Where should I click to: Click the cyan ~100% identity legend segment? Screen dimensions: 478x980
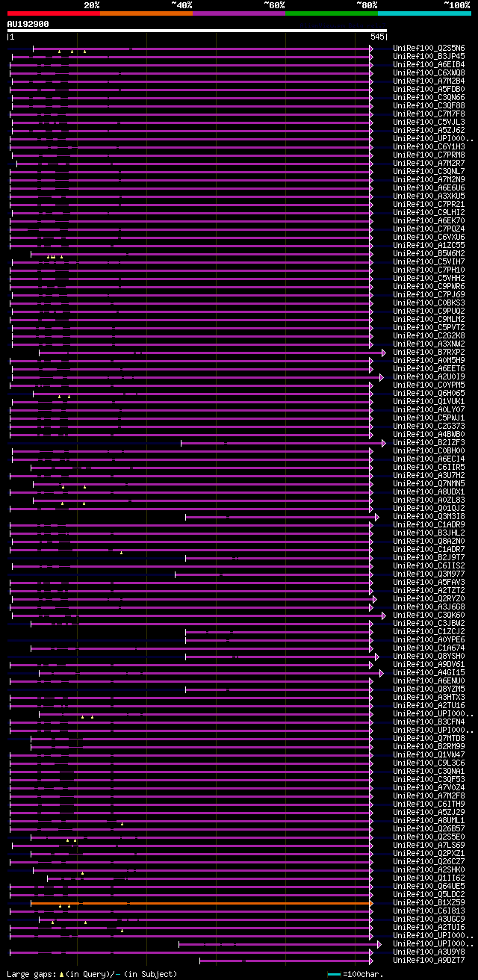click(x=424, y=13)
